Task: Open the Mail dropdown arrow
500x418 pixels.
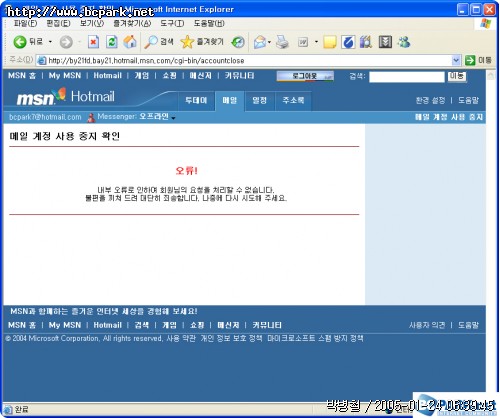Action: [269, 42]
